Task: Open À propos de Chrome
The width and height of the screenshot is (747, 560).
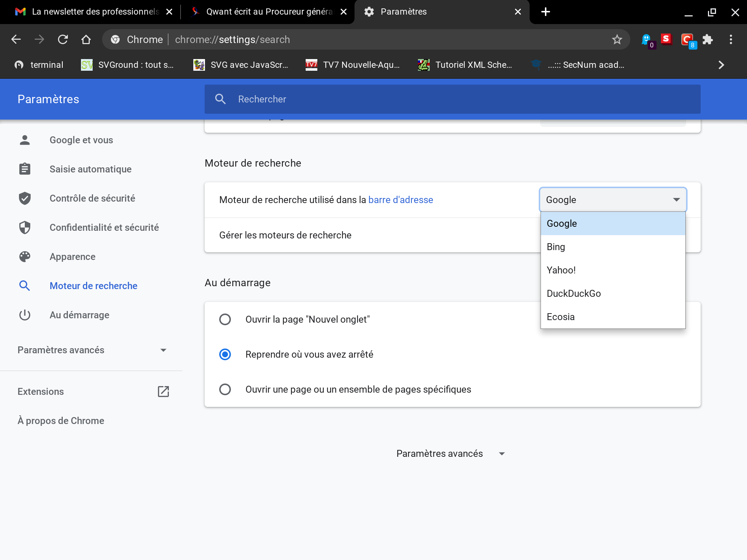Action: pyautogui.click(x=61, y=421)
